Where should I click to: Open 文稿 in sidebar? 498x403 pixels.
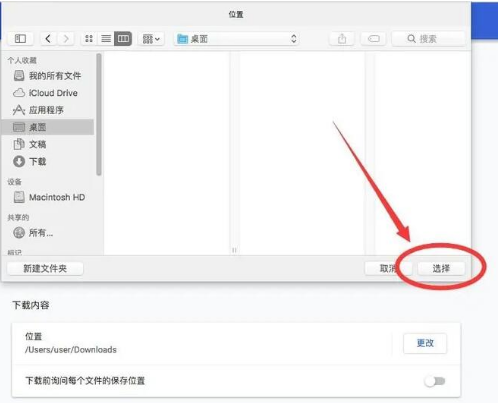click(x=48, y=144)
